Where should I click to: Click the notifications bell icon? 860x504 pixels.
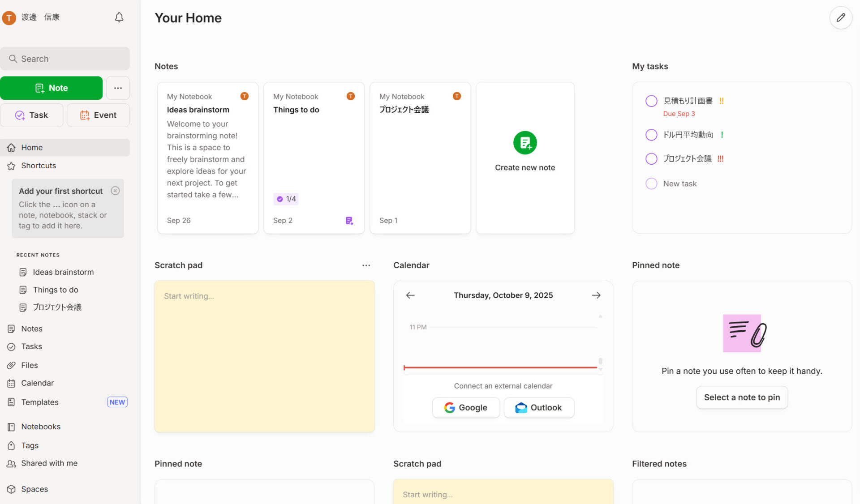[x=119, y=17]
